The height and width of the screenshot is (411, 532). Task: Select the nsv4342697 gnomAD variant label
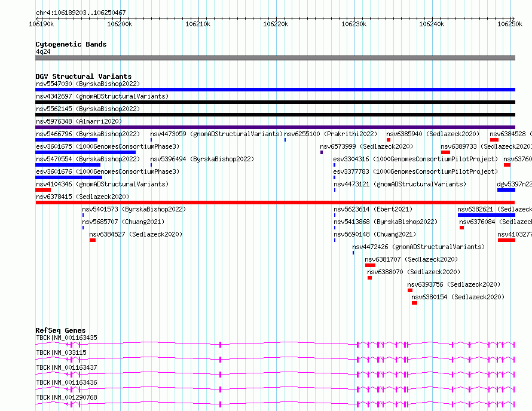102,96
